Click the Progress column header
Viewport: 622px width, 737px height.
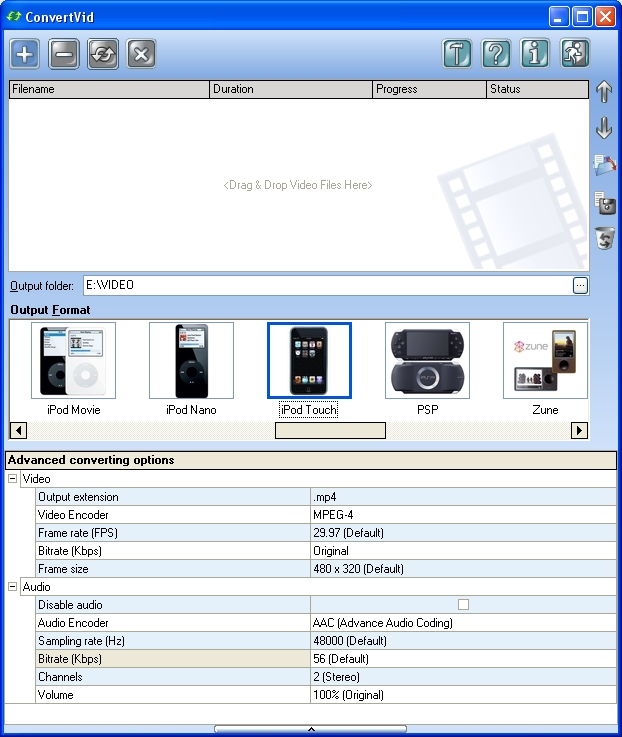(x=429, y=89)
